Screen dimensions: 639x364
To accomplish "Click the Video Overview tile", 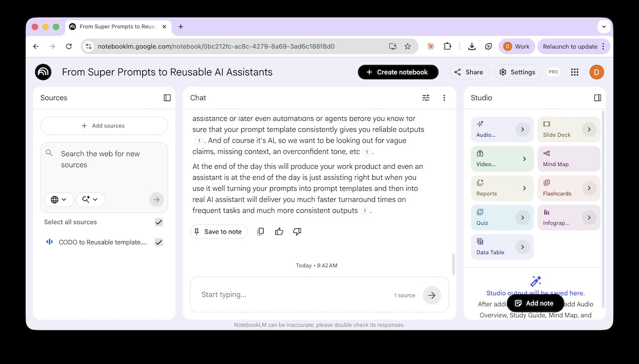I will click(x=502, y=159).
